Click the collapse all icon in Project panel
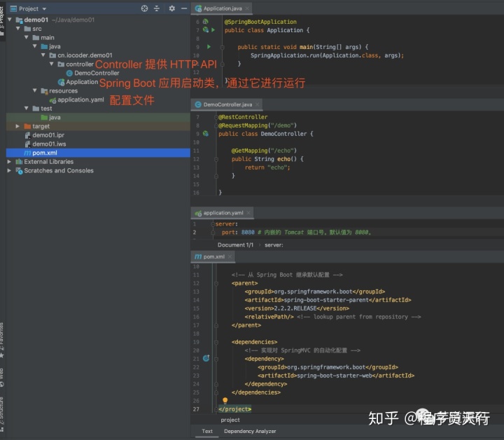The height and width of the screenshot is (440, 504). 157,8
